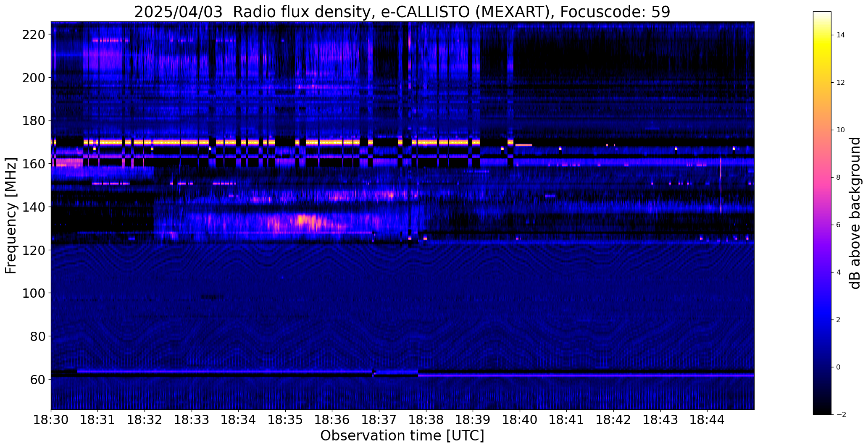Click the 'Observation time [UTC]' x-axis label
Screen dimensions: 868x448
pyautogui.click(x=402, y=436)
